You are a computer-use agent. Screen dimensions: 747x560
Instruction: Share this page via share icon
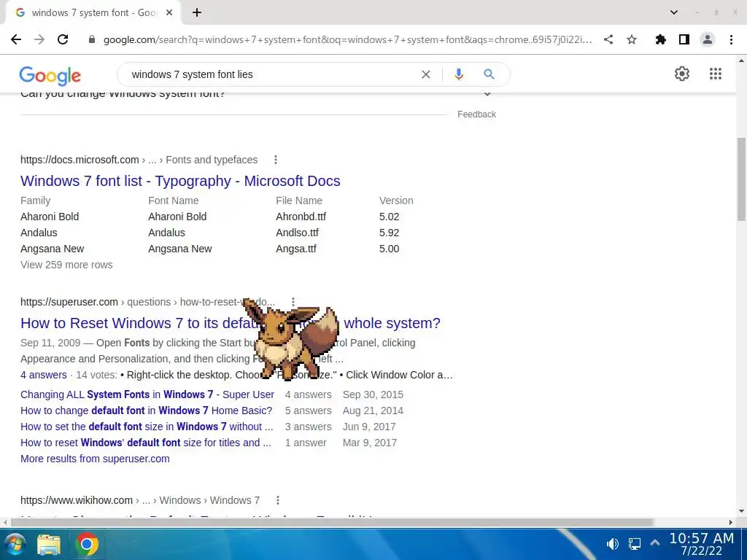608,39
